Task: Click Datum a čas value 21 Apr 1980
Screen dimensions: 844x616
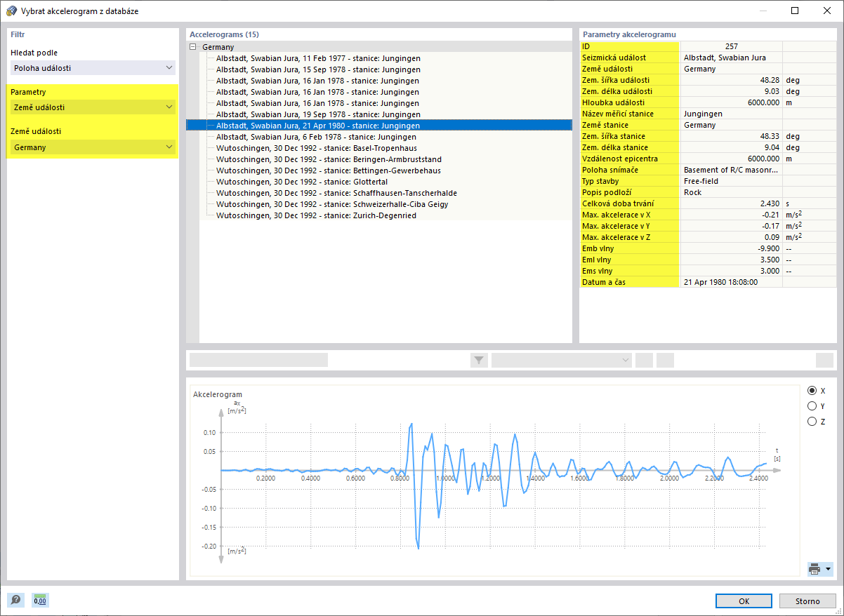Action: pyautogui.click(x=732, y=282)
